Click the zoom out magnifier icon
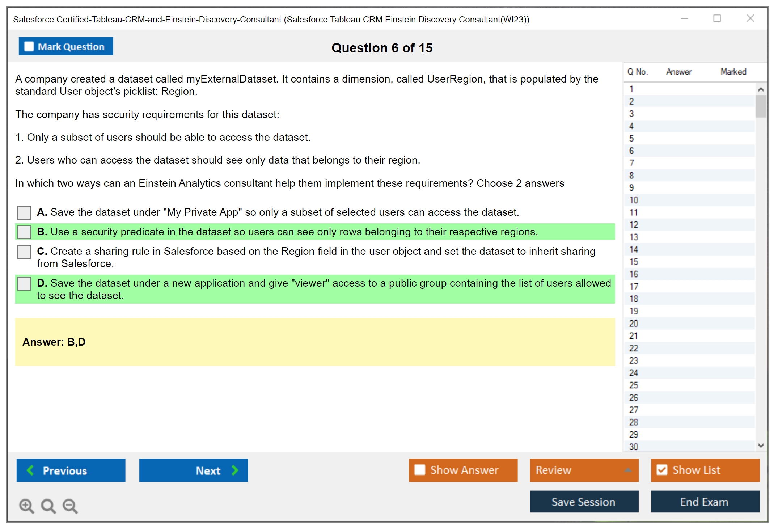 pyautogui.click(x=70, y=506)
